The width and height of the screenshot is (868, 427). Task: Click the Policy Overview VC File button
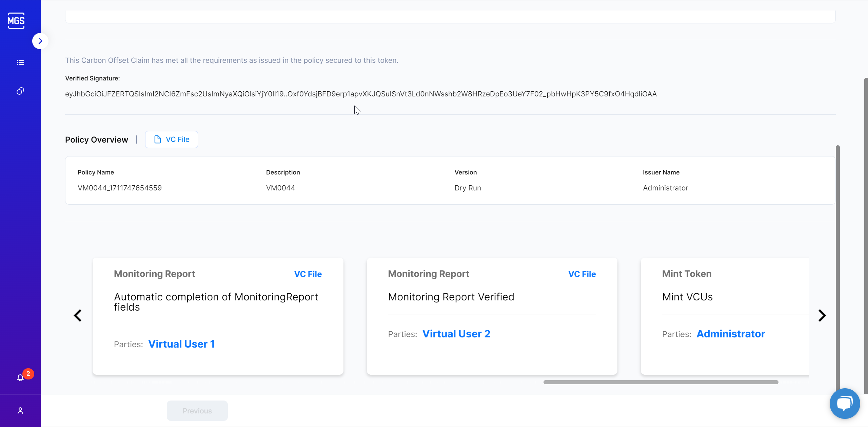(x=172, y=140)
